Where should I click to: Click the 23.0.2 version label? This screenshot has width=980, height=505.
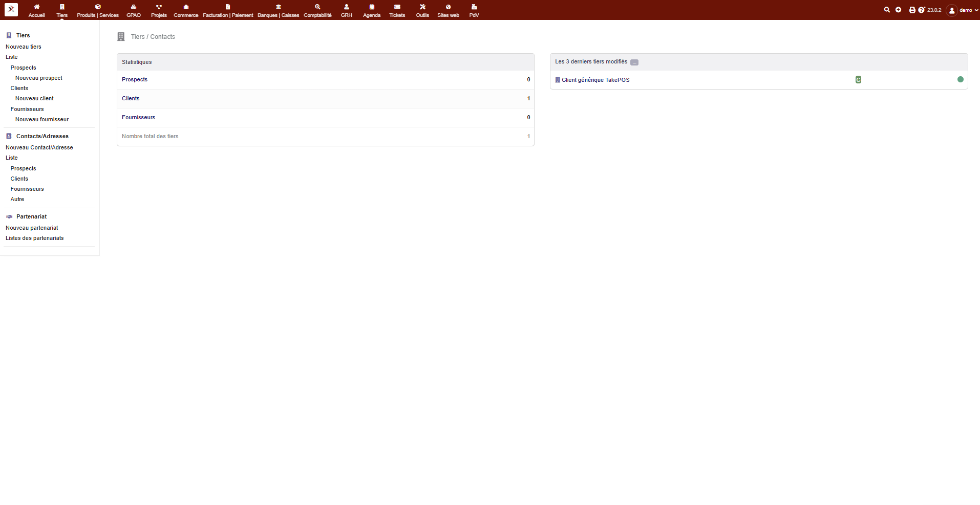[x=934, y=10]
